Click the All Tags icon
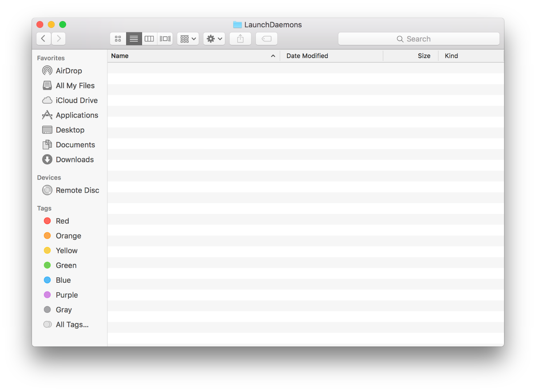The width and height of the screenshot is (536, 392). [x=47, y=324]
